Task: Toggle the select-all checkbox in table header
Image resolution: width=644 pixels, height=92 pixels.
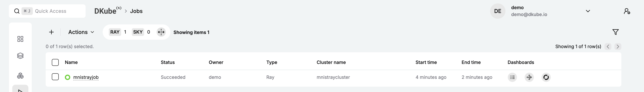Action: (55, 62)
